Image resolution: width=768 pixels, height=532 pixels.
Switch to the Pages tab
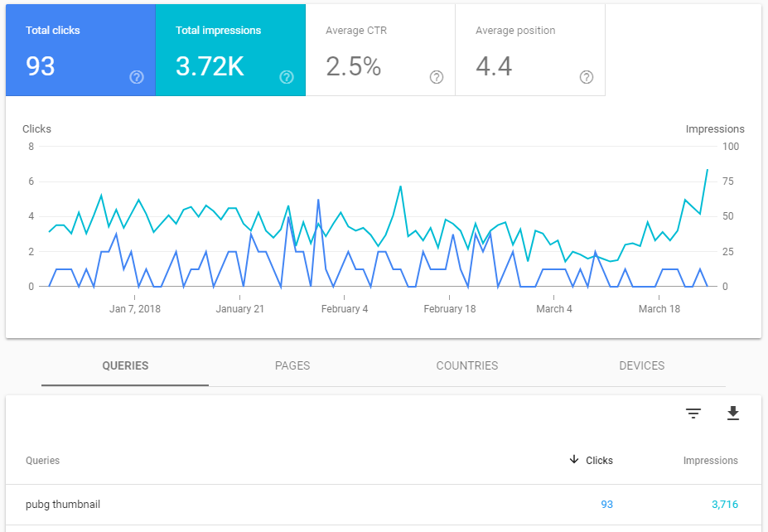(292, 365)
